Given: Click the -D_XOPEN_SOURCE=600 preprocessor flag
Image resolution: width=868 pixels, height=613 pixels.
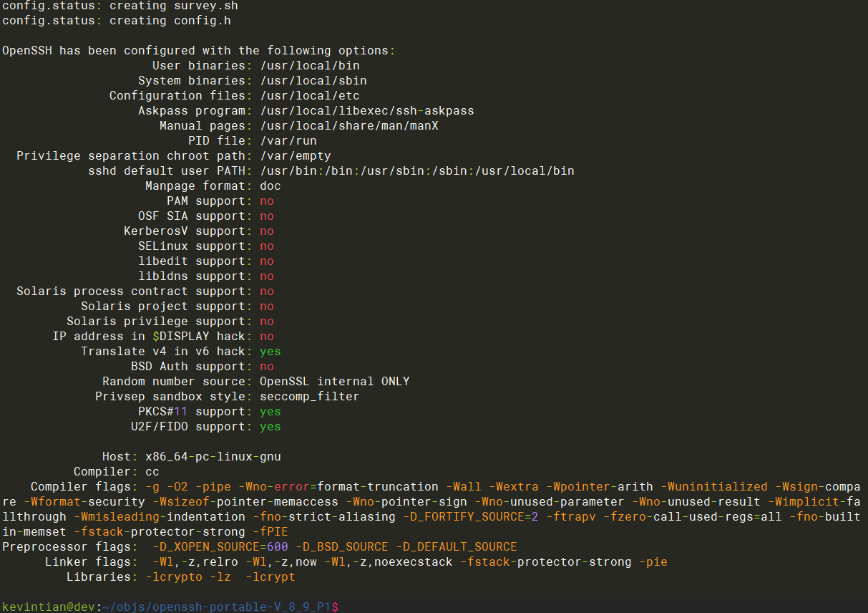Looking at the screenshot, I should (x=220, y=547).
